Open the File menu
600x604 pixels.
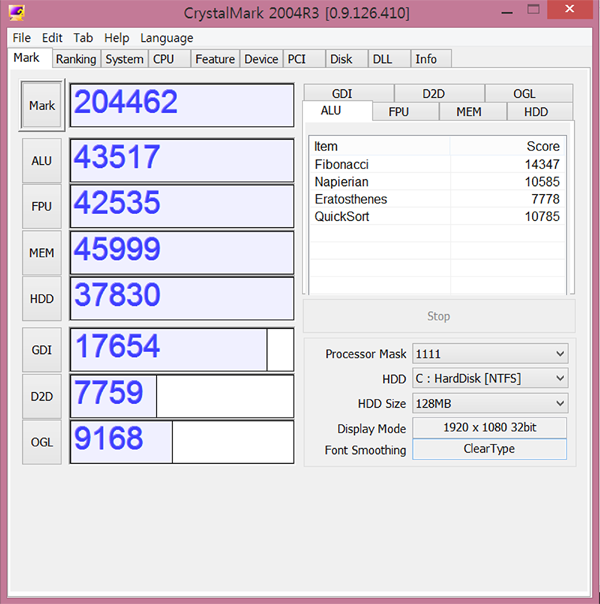click(x=21, y=38)
